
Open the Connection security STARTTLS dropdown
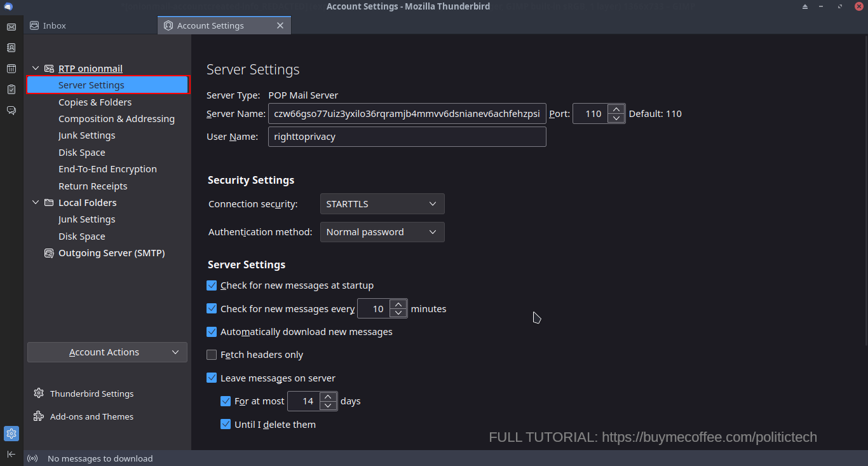click(x=382, y=204)
